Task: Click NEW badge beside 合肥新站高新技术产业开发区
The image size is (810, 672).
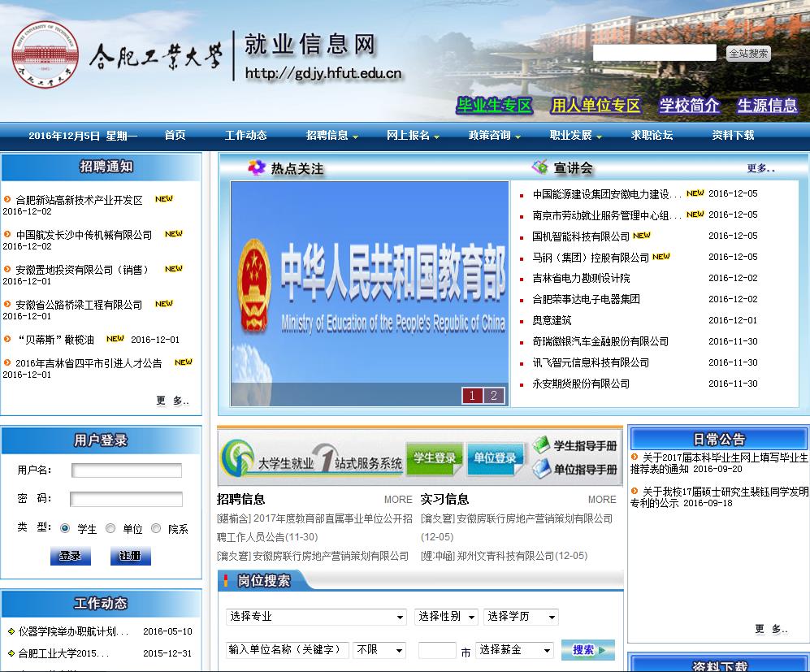Action: [x=164, y=199]
